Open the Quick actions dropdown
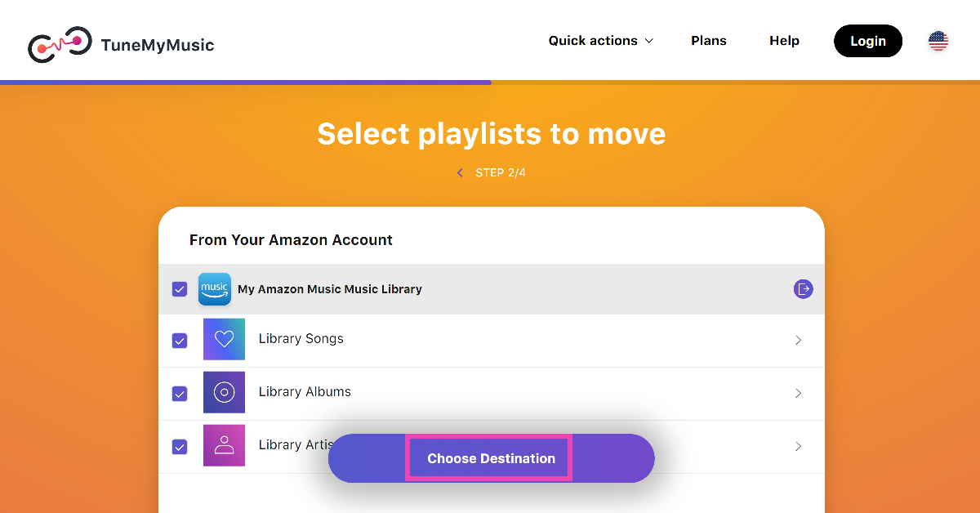The height and width of the screenshot is (513, 980). click(x=600, y=41)
